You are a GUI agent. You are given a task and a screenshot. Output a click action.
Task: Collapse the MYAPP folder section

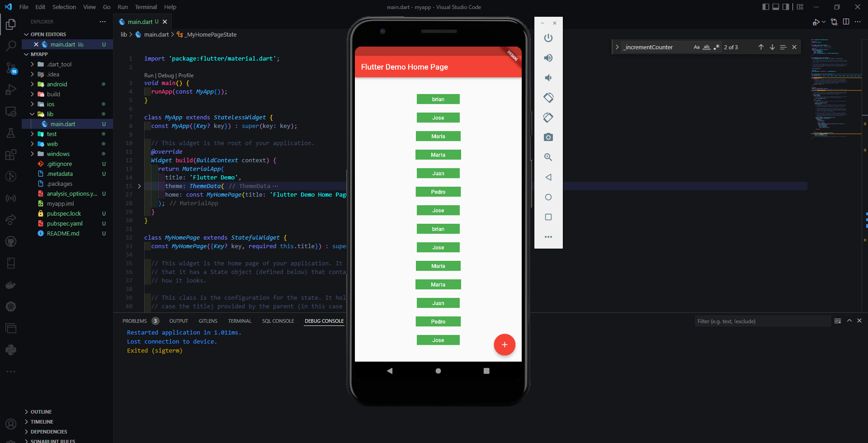point(68,54)
